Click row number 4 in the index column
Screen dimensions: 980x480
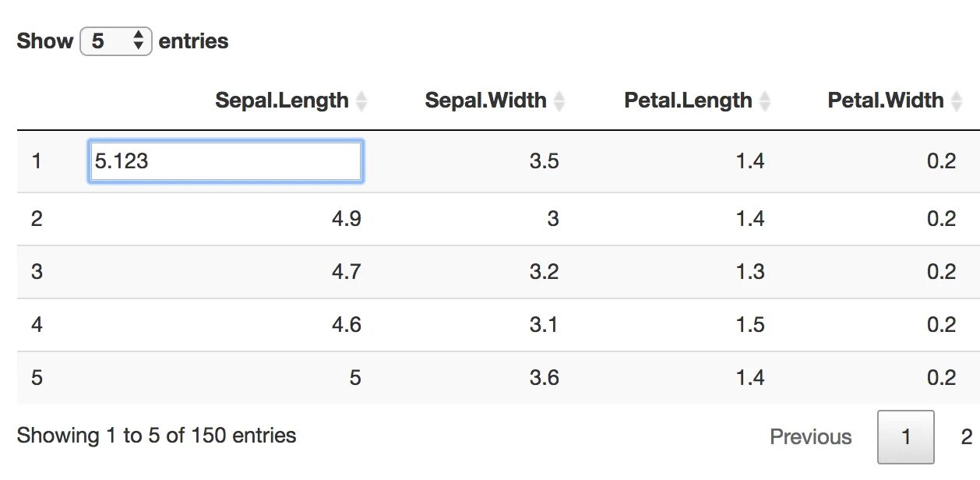point(37,325)
